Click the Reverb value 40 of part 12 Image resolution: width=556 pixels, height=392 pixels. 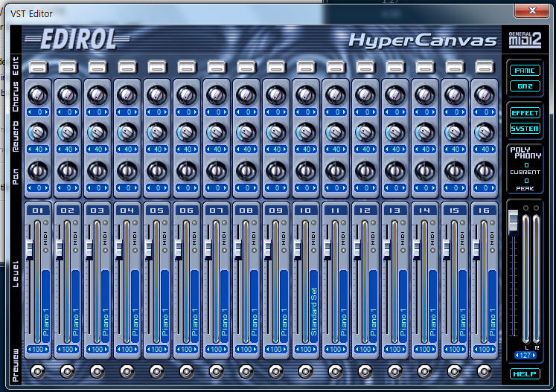click(365, 150)
